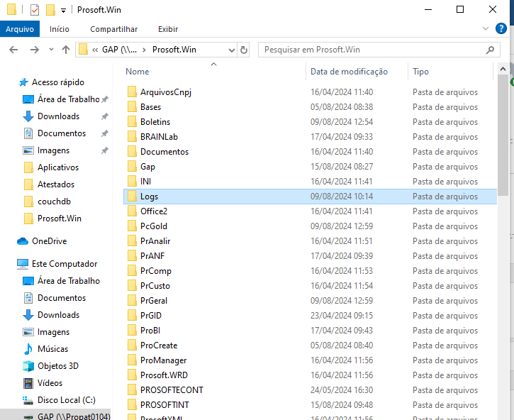Screen dimensions: 514x420
Task: Open the address bar history dropdown
Action: (232, 50)
